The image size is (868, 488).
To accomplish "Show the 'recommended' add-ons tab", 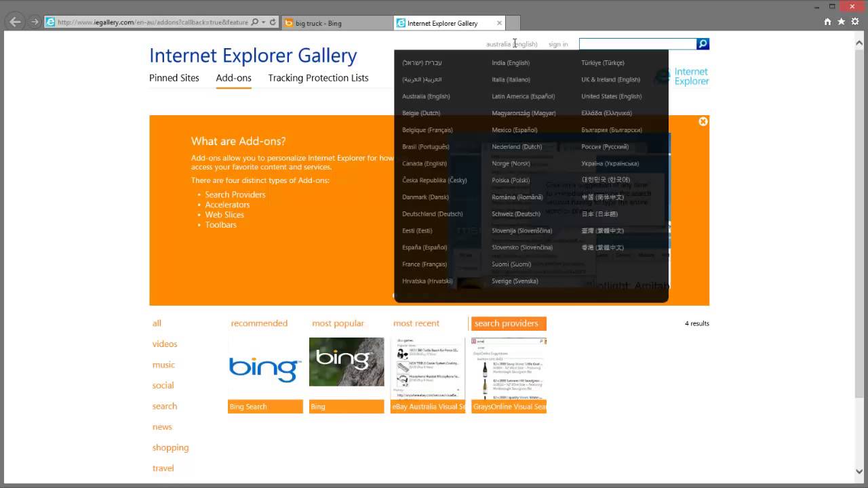I will tap(259, 323).
